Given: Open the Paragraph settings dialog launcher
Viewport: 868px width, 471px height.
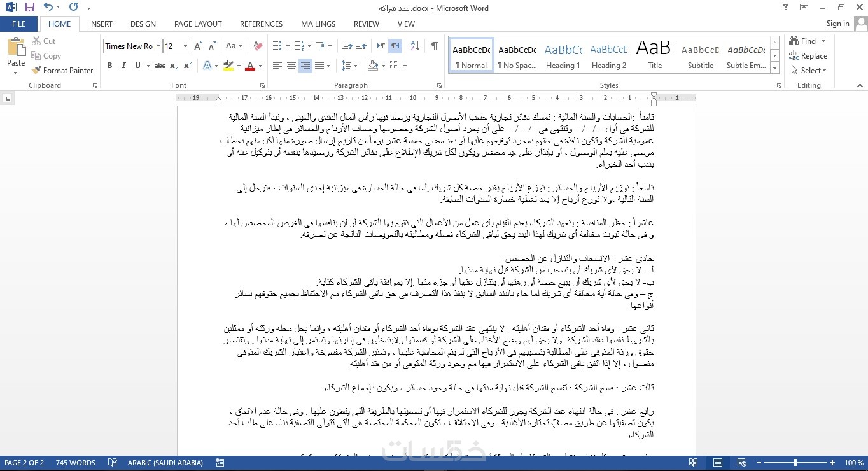Looking at the screenshot, I should pyautogui.click(x=439, y=85).
